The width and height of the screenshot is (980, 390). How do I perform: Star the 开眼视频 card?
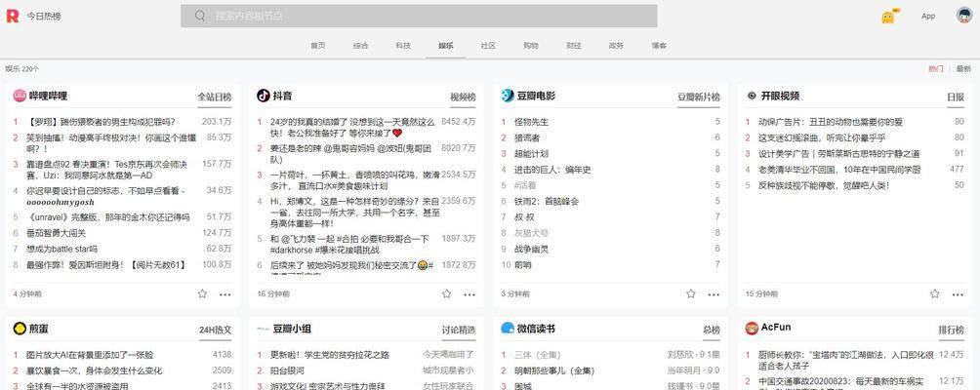[x=934, y=293]
